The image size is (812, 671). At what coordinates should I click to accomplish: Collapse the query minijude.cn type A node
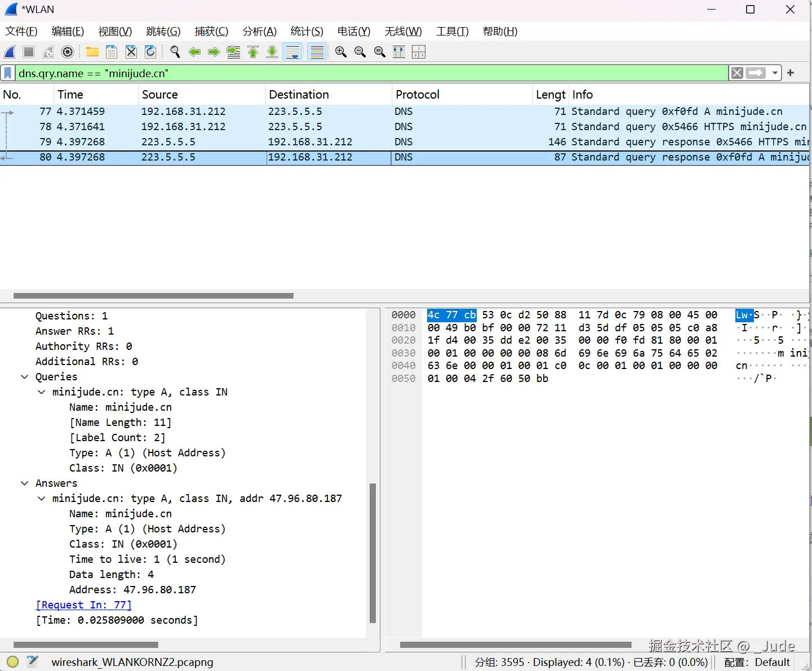[x=41, y=392]
